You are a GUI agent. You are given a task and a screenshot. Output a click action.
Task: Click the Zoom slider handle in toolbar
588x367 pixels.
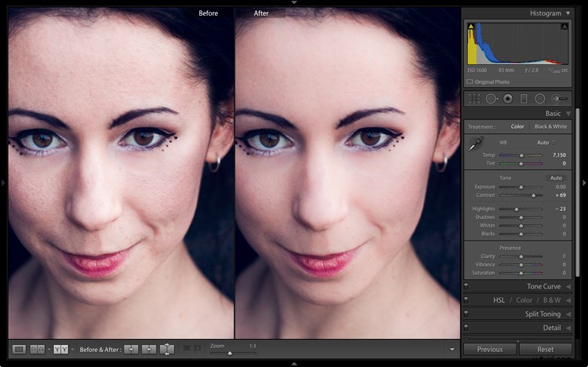[230, 353]
